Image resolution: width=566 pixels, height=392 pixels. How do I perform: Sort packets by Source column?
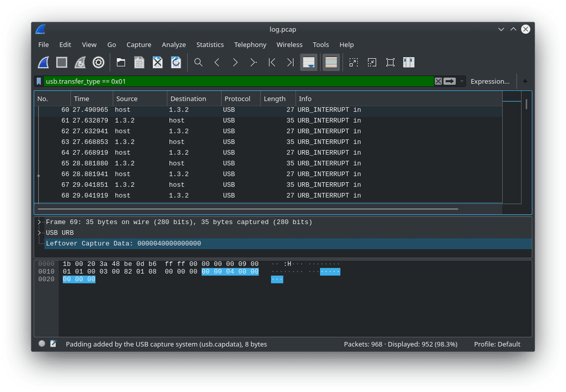coord(140,98)
